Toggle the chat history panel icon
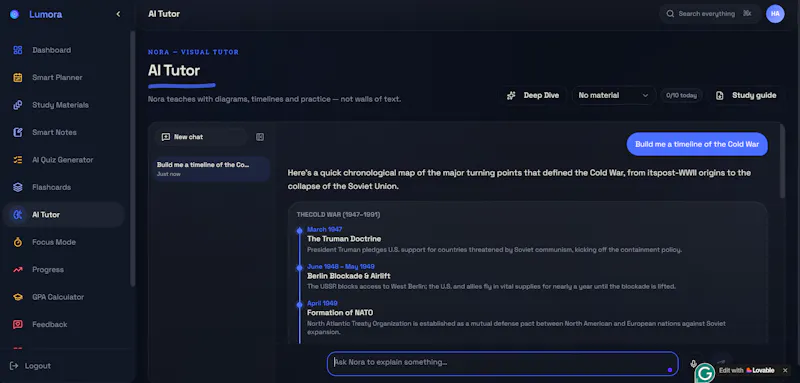The width and height of the screenshot is (800, 383). [260, 137]
